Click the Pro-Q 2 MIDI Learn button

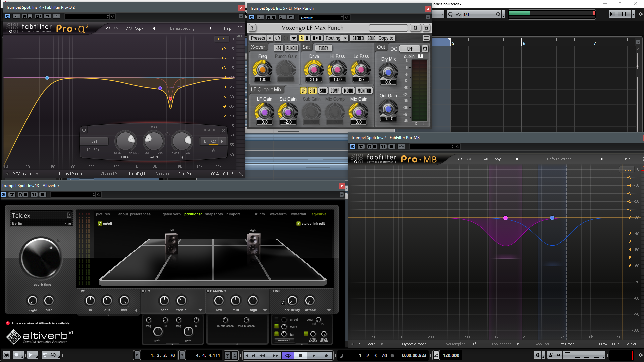click(22, 174)
